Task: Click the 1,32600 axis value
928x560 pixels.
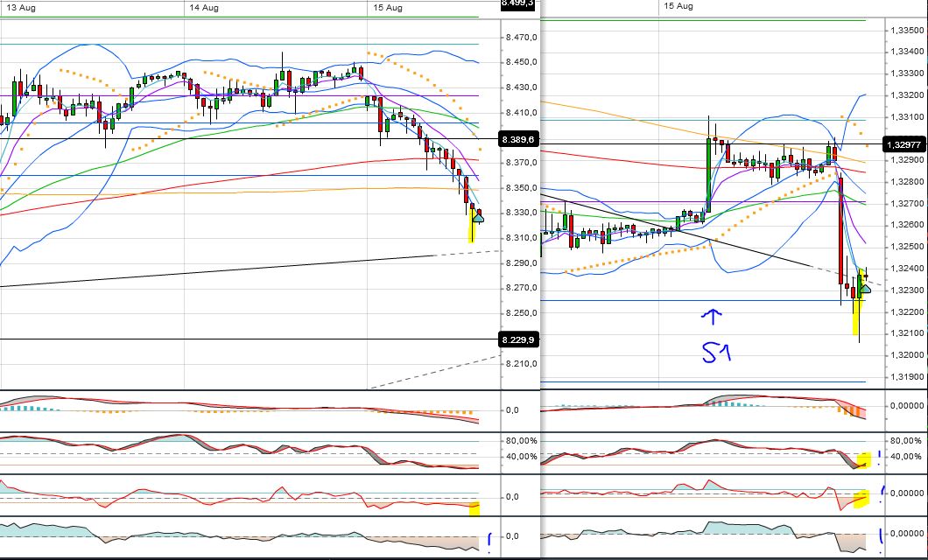Action: pyautogui.click(x=907, y=225)
